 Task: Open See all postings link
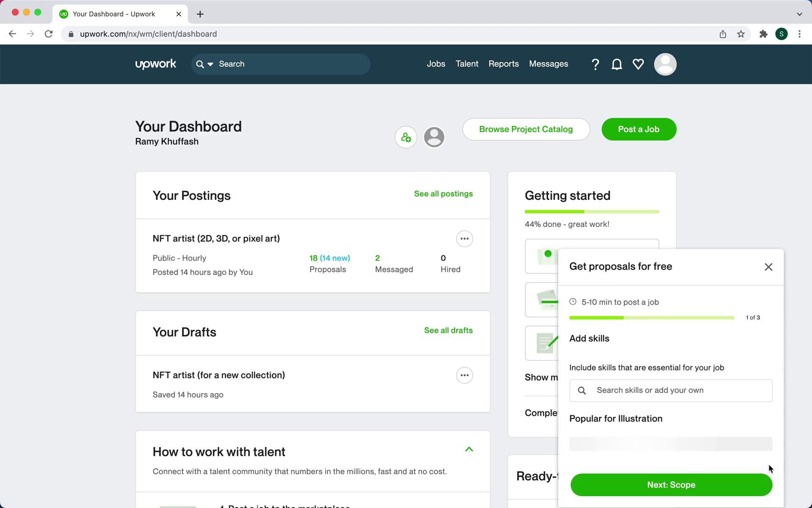443,194
